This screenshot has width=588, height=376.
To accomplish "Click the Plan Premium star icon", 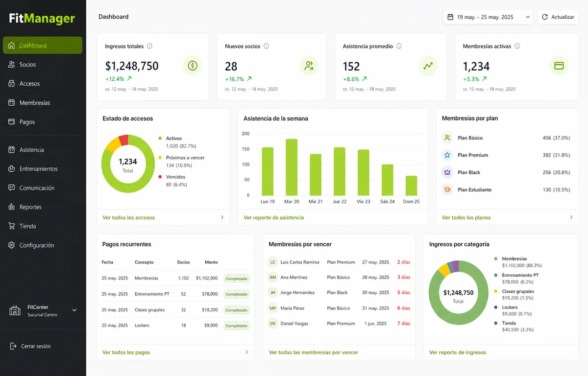I will pyautogui.click(x=447, y=155).
